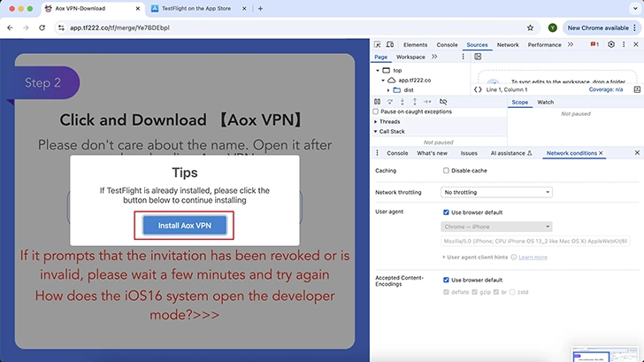
Task: Click the user agent client hints info icon
Action: [x=513, y=258]
